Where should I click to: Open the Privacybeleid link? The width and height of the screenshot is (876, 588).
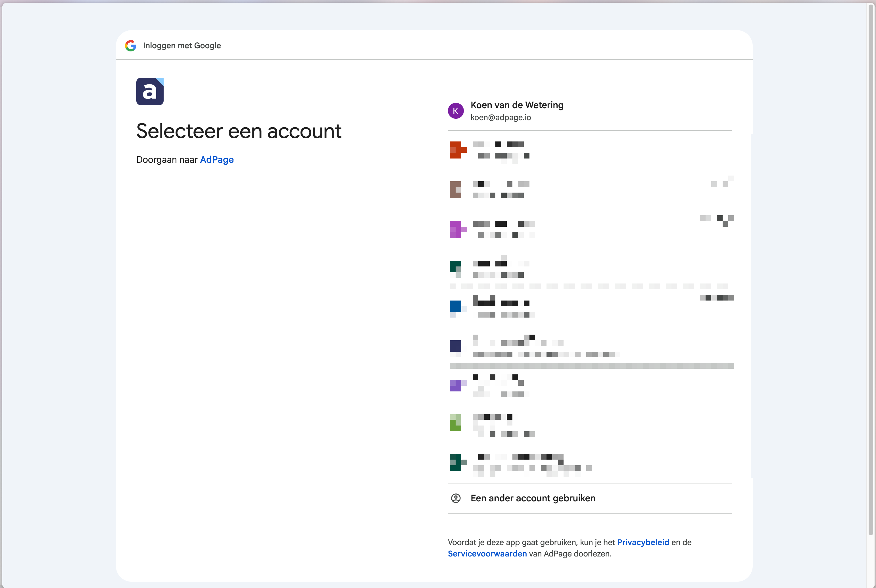pos(643,542)
